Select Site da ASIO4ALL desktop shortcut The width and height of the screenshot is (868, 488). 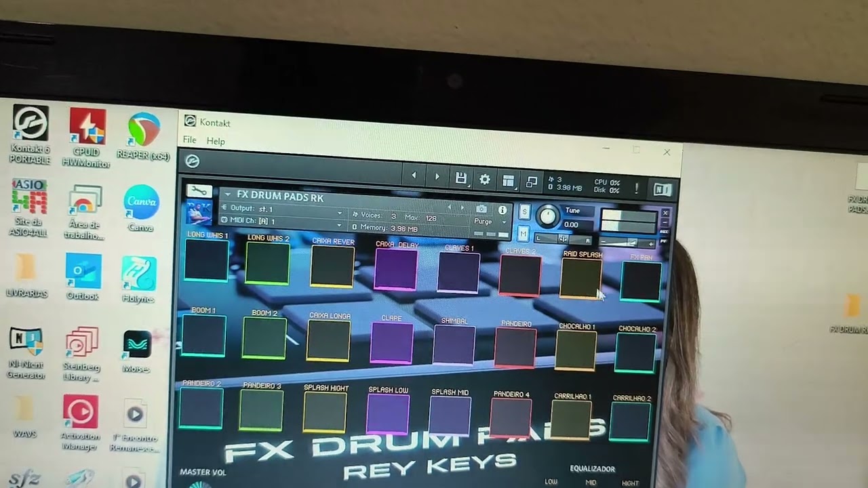[28, 208]
